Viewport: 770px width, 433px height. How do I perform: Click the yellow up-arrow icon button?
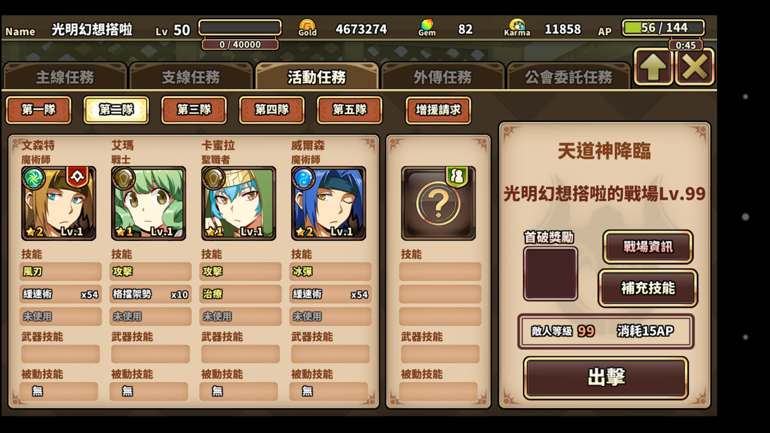(x=653, y=67)
